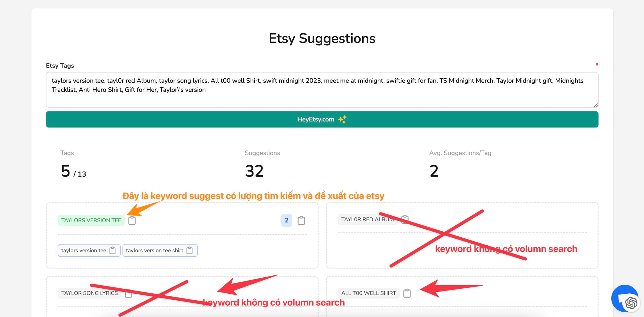Screen dimensions: 644x317
Task: Open the ChatGPT floating icon
Action: pyautogui.click(x=631, y=303)
